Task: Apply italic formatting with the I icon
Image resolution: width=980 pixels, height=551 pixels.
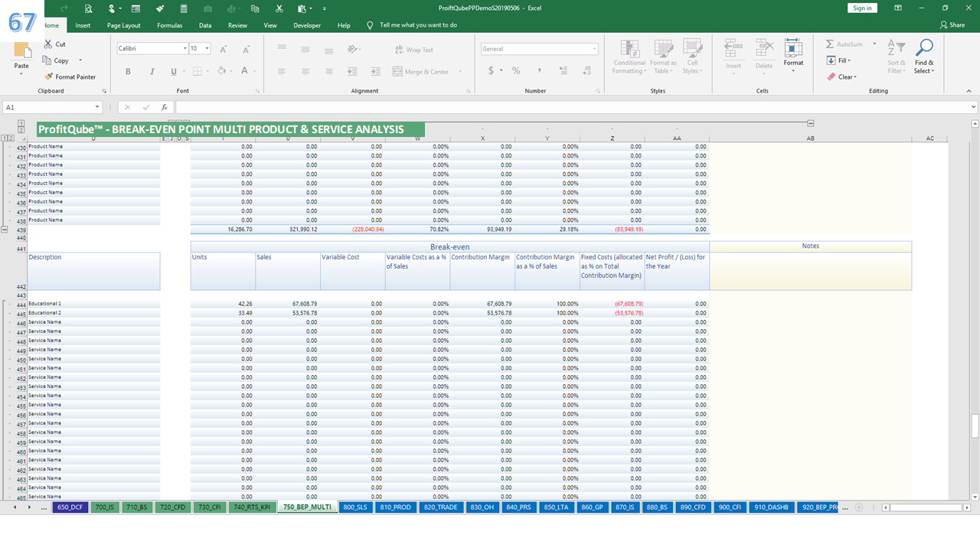Action: (151, 71)
